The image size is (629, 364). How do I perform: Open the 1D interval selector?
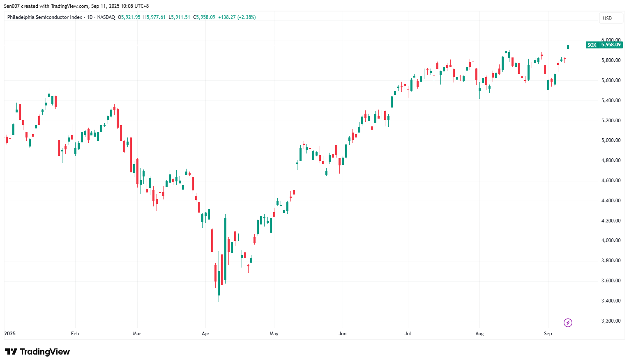(x=90, y=17)
